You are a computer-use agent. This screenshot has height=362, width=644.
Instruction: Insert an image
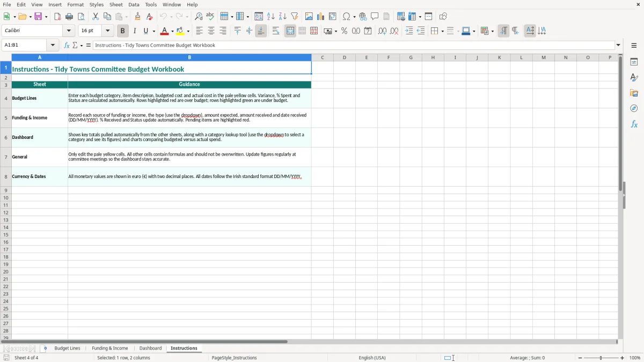[x=309, y=17]
